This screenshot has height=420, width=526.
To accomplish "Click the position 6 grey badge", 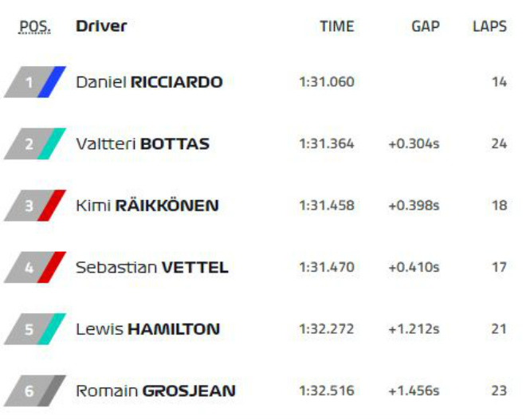I will (35, 391).
